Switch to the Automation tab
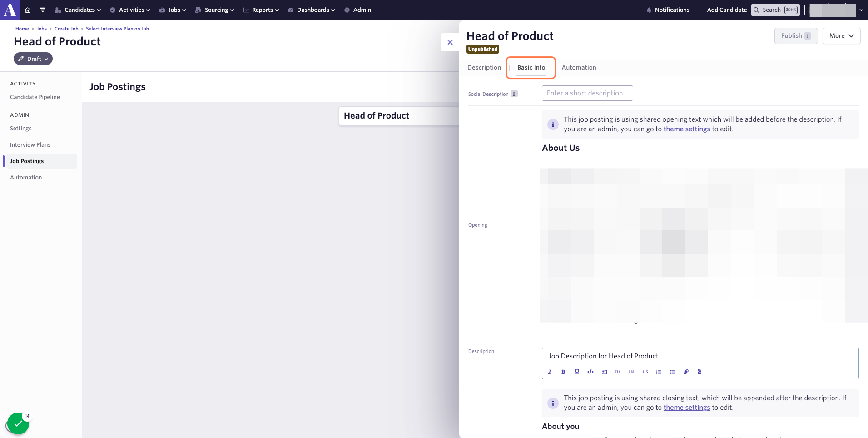The width and height of the screenshot is (868, 438). coord(579,67)
